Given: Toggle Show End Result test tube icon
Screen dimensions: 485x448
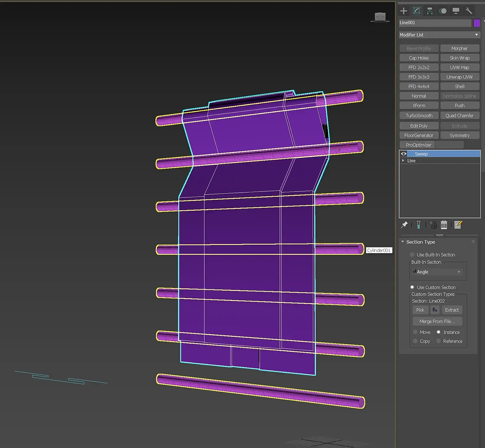Looking at the screenshot, I should (x=419, y=225).
